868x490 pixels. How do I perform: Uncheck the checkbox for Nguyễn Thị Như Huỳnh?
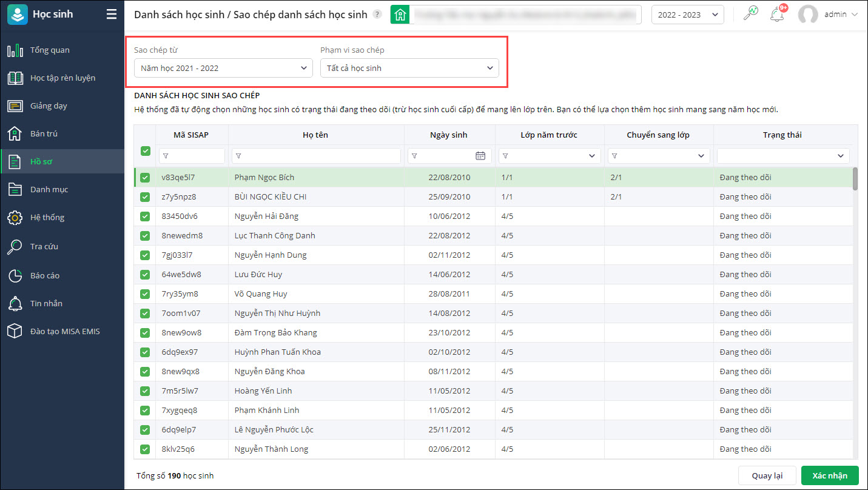145,314
